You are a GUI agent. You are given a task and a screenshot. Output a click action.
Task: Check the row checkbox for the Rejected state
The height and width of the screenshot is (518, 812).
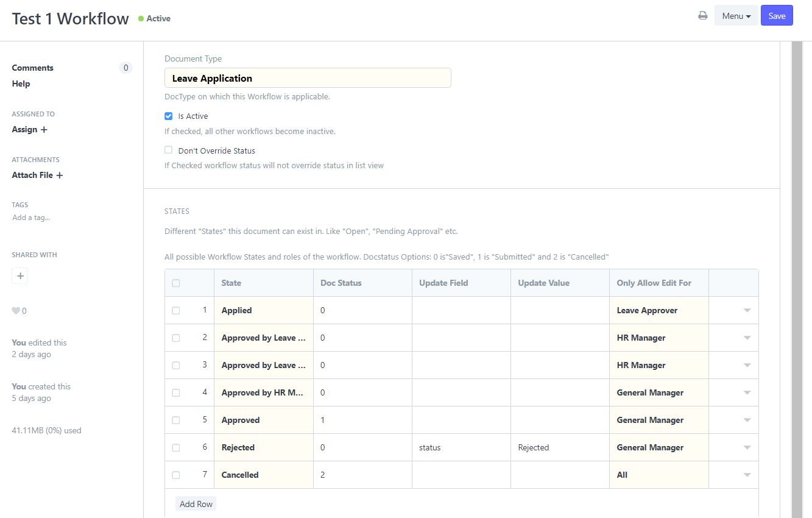[175, 447]
